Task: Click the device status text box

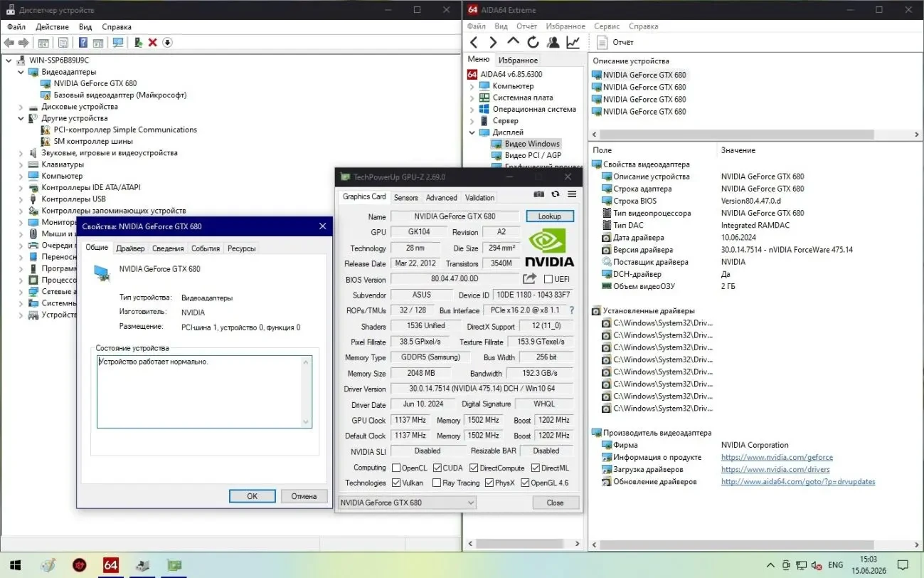Action: coord(205,392)
